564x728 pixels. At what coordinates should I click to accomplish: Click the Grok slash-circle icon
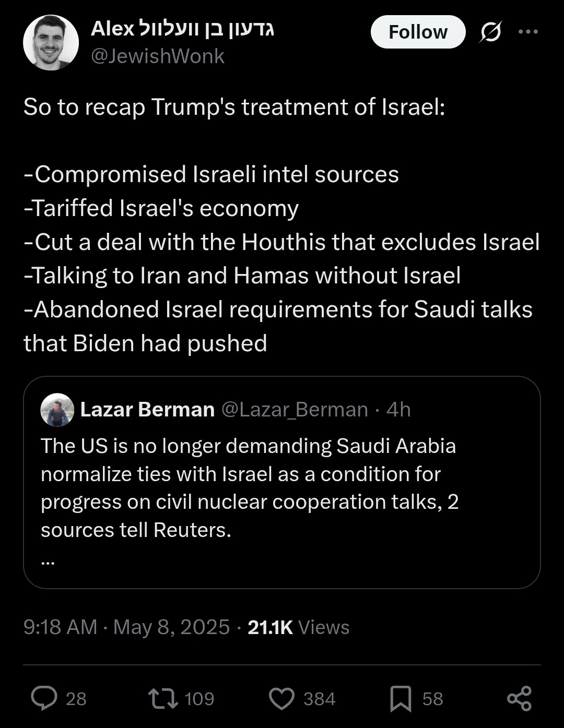490,32
